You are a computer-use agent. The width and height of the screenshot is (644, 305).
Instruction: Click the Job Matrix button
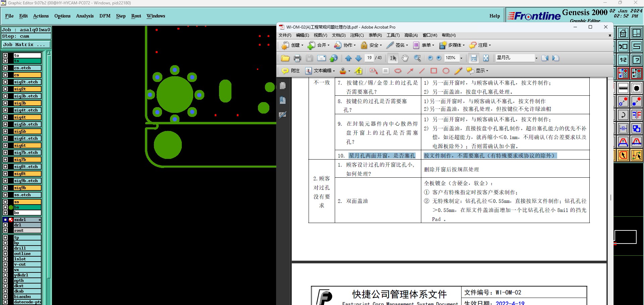(26, 44)
